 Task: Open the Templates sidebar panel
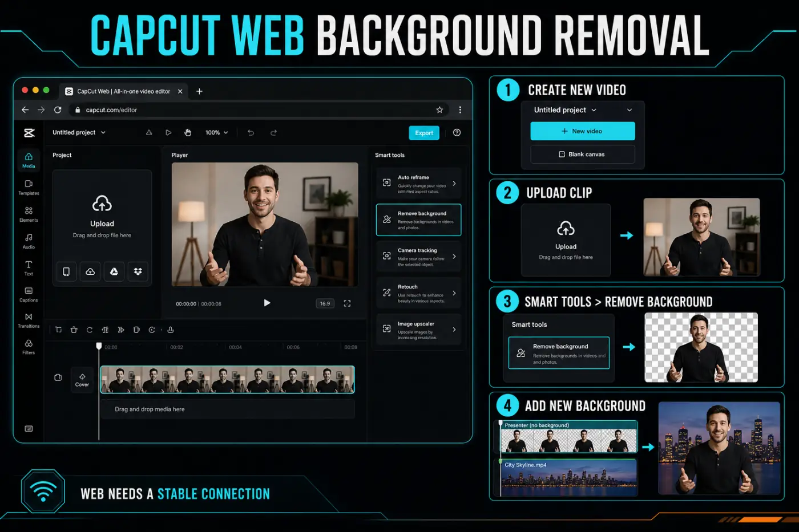(x=29, y=188)
